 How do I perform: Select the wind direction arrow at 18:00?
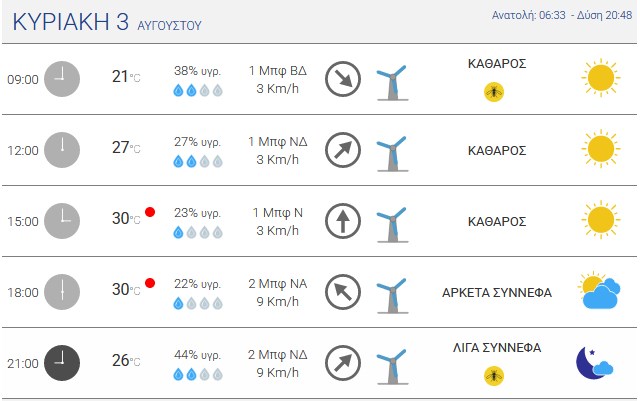click(343, 292)
